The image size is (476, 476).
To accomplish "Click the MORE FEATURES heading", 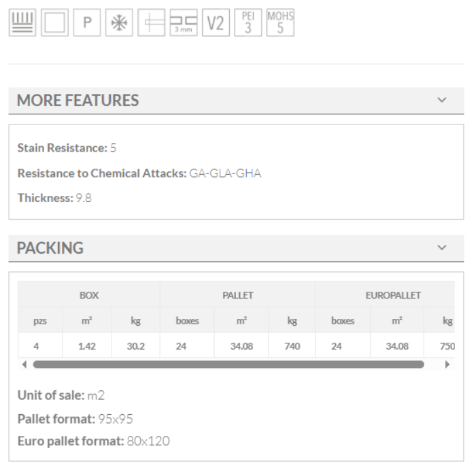I will click(78, 101).
